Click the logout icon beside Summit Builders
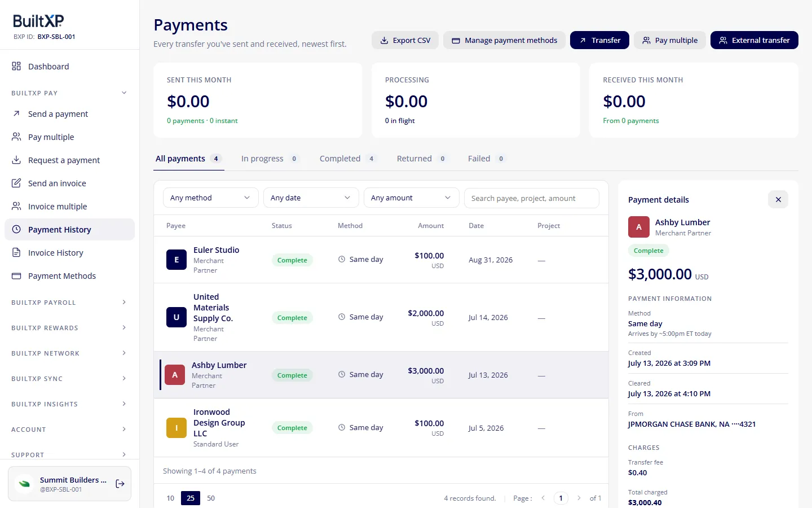Image resolution: width=812 pixels, height=508 pixels. pos(120,484)
